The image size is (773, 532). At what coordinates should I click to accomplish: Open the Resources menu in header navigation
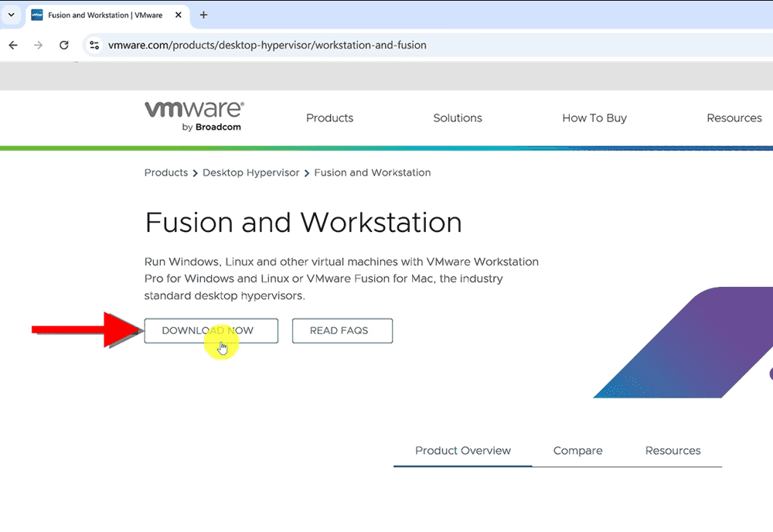pos(734,118)
